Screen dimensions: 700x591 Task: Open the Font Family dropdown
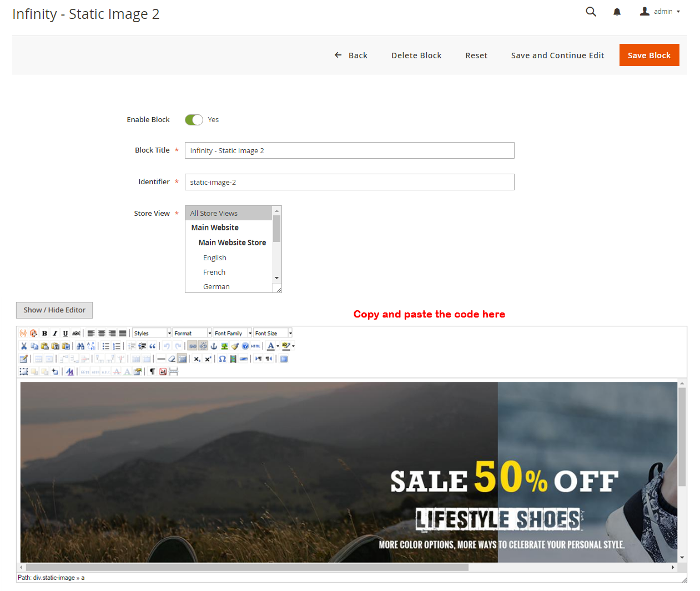point(233,334)
